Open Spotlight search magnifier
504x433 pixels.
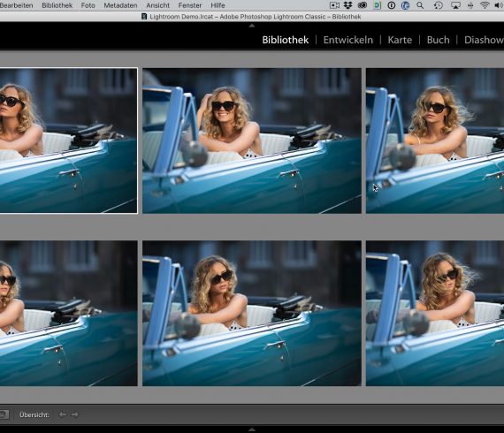(x=420, y=5)
